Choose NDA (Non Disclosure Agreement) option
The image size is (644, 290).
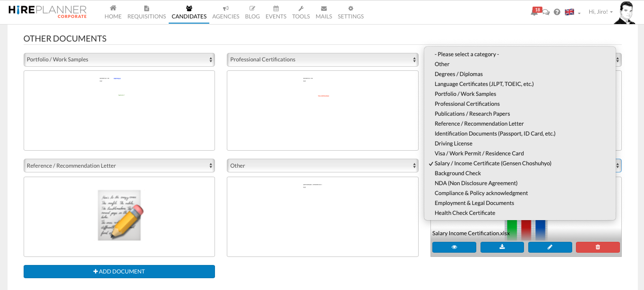(476, 183)
